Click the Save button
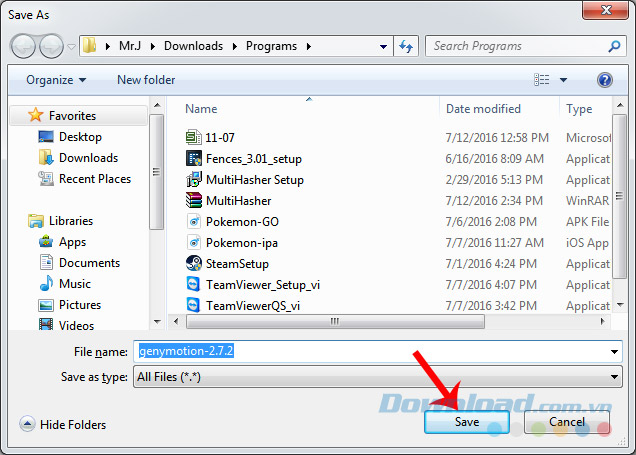The image size is (636, 455). (467, 422)
